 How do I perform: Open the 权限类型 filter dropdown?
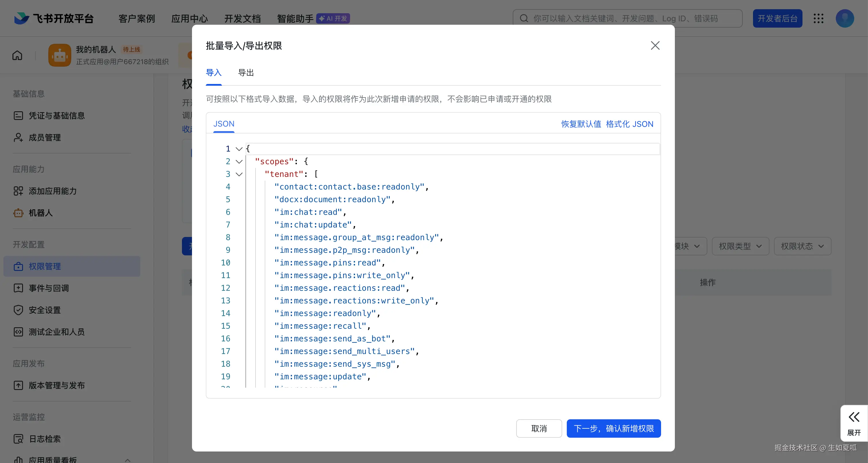740,246
